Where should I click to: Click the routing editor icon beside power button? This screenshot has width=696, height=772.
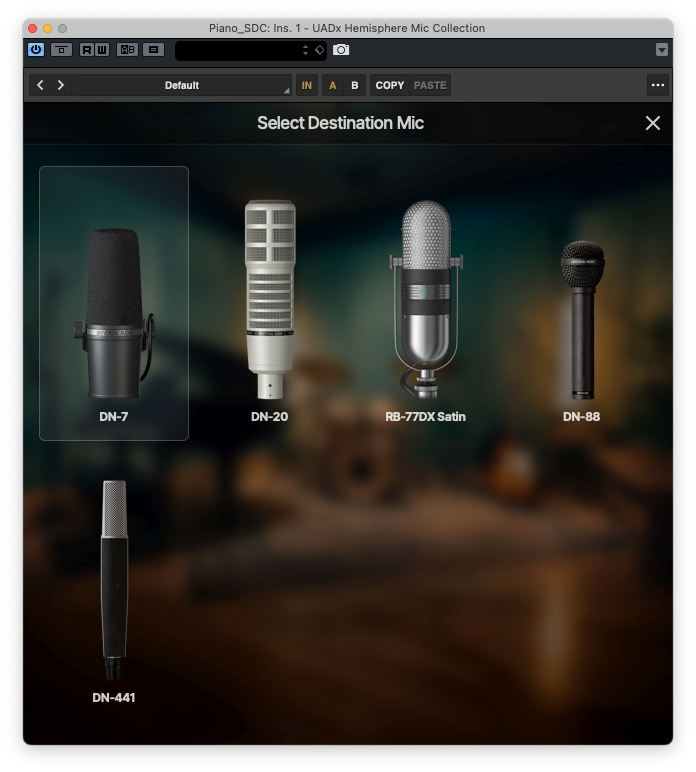(x=61, y=50)
